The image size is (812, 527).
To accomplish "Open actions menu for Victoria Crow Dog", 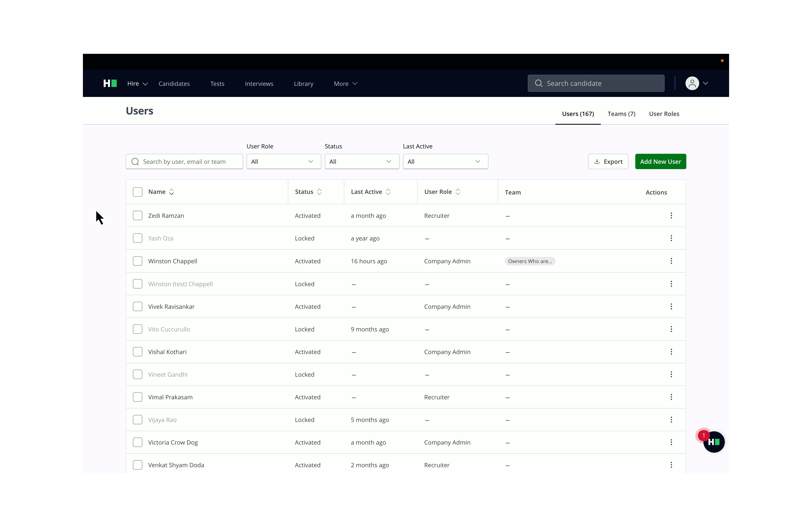I will tap(671, 442).
